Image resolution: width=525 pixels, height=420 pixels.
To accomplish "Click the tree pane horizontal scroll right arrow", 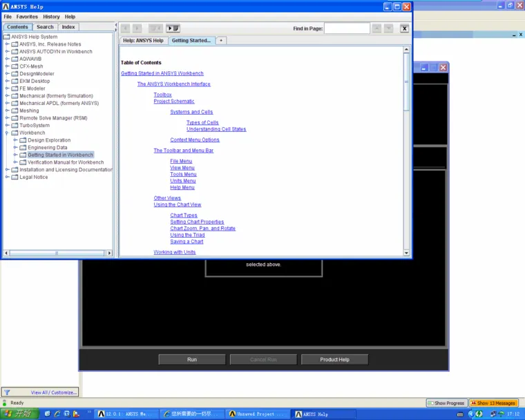I will [x=109, y=253].
